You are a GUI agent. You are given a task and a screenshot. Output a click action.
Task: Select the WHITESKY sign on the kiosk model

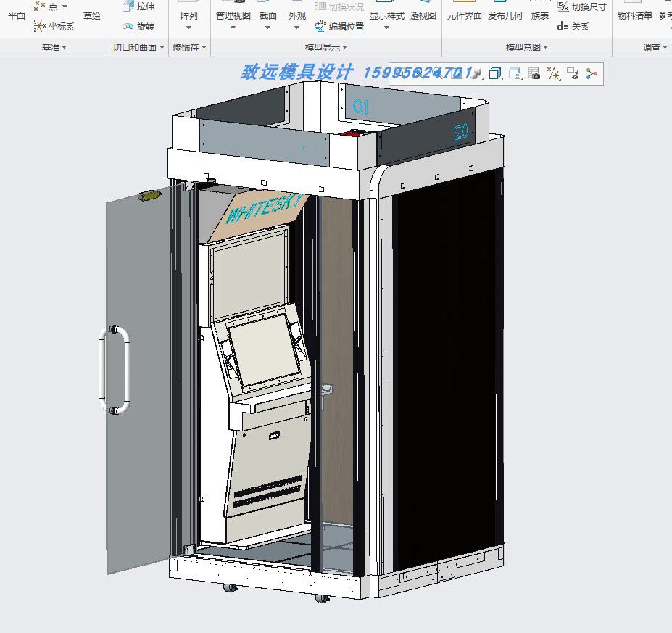tap(266, 209)
